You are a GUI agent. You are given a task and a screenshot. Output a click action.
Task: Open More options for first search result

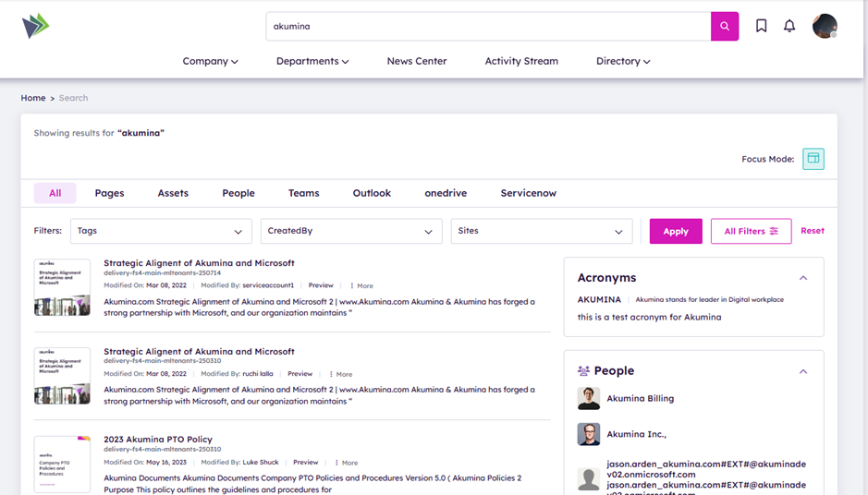361,286
